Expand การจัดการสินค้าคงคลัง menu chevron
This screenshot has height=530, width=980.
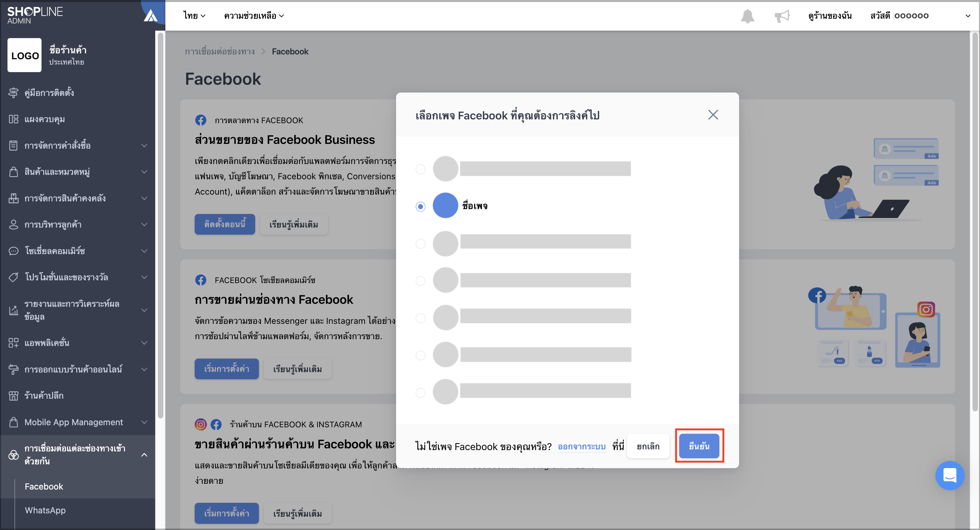click(144, 198)
